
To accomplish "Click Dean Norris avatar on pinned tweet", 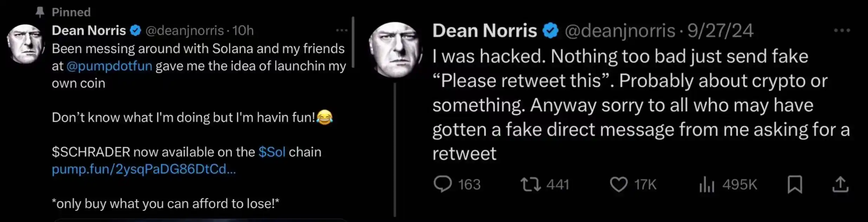I will 25,44.
